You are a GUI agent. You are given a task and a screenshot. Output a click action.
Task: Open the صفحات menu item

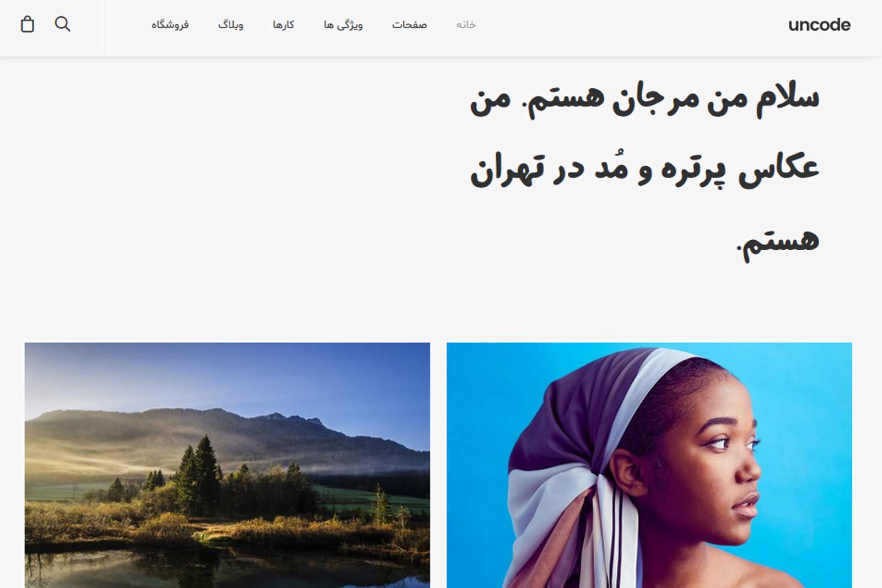[x=409, y=25]
